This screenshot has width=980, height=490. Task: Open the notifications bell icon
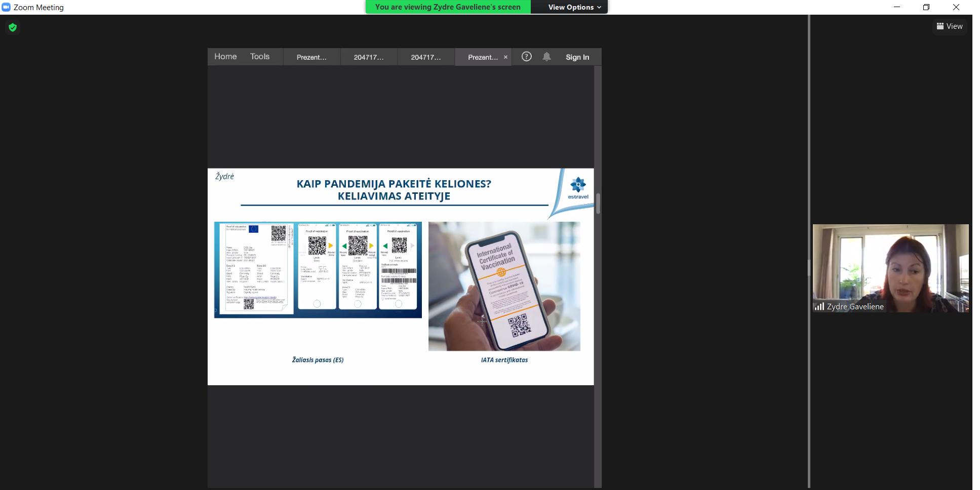(x=547, y=57)
